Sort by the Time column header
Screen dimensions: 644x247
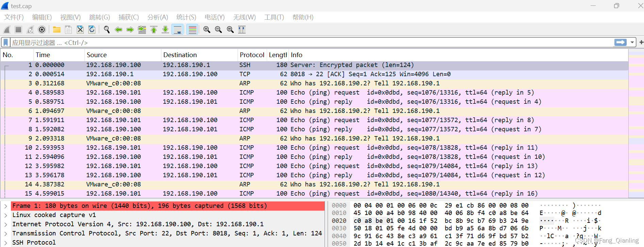59,55
